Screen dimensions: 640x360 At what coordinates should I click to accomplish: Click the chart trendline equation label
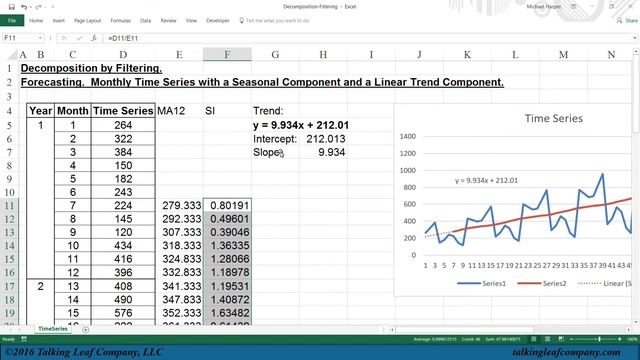[x=486, y=180]
